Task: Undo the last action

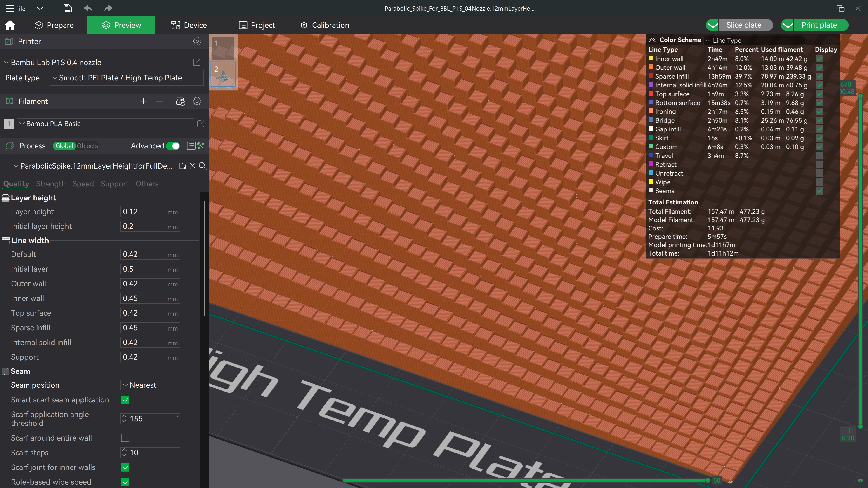Action: 88,8
